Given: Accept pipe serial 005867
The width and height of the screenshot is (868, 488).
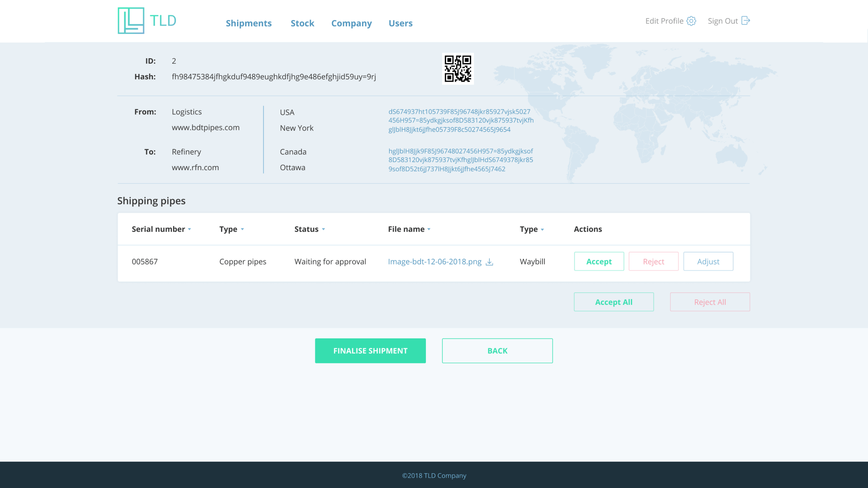Looking at the screenshot, I should point(599,261).
